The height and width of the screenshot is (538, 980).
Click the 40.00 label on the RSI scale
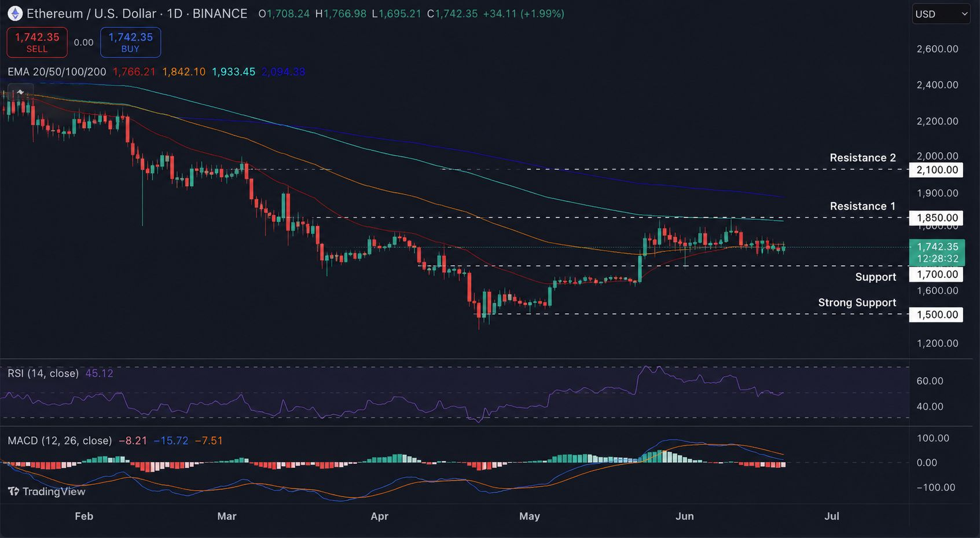point(930,407)
